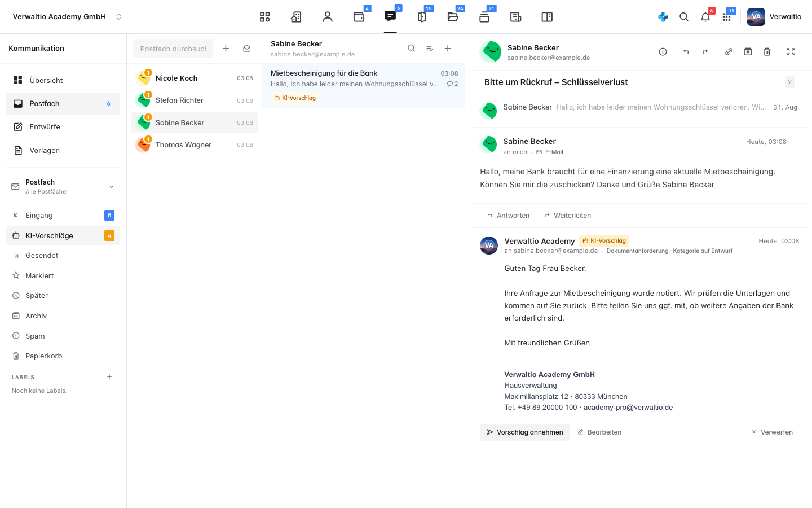Click the open-envelope mark-read icon
This screenshot has width=812, height=508.
pyautogui.click(x=247, y=49)
